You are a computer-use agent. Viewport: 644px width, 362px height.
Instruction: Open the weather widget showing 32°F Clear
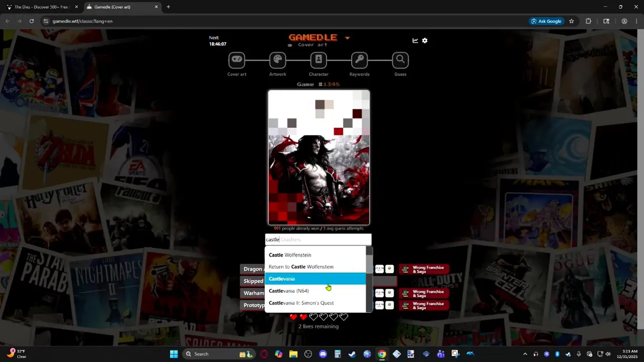tap(17, 354)
